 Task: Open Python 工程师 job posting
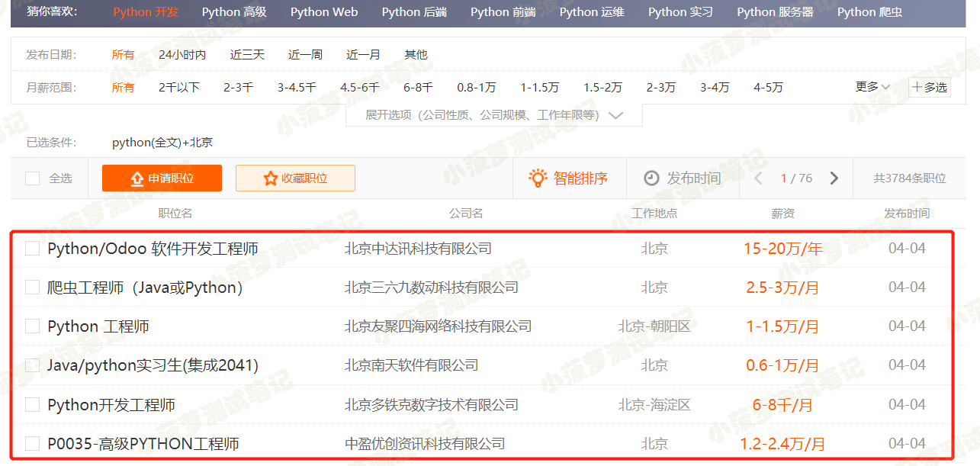pyautogui.click(x=98, y=326)
